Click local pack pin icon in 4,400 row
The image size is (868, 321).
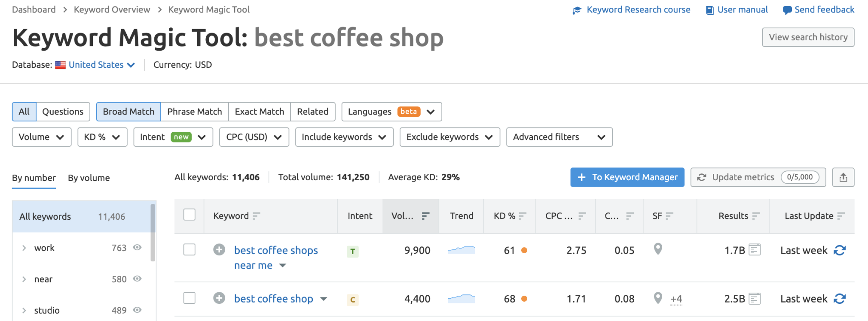tap(658, 297)
